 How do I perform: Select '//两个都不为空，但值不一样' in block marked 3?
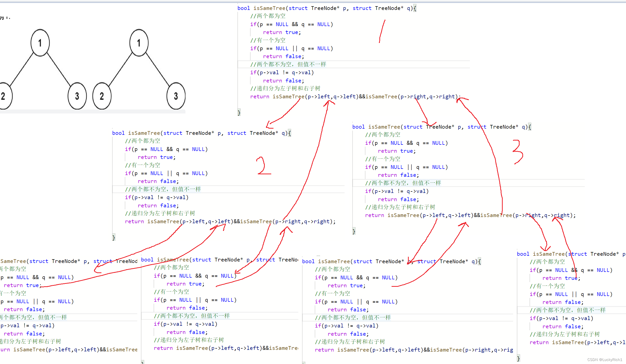pyautogui.click(x=403, y=183)
